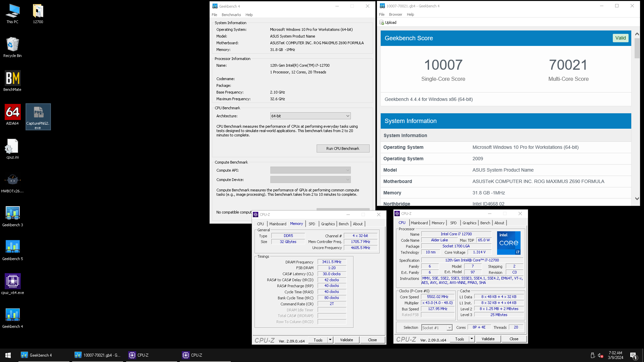644x362 pixels.
Task: Click Validate in right CPU-Z window
Action: (x=488, y=339)
